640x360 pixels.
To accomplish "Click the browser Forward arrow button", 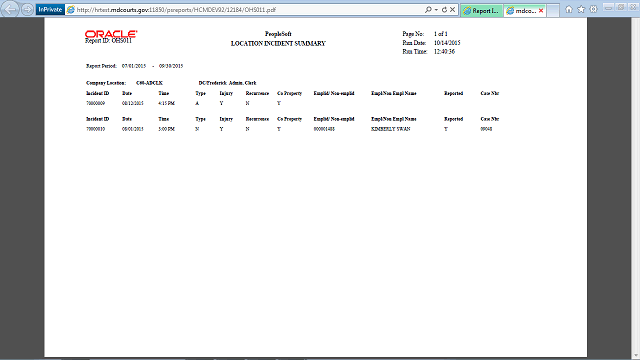I will click(x=27, y=9).
